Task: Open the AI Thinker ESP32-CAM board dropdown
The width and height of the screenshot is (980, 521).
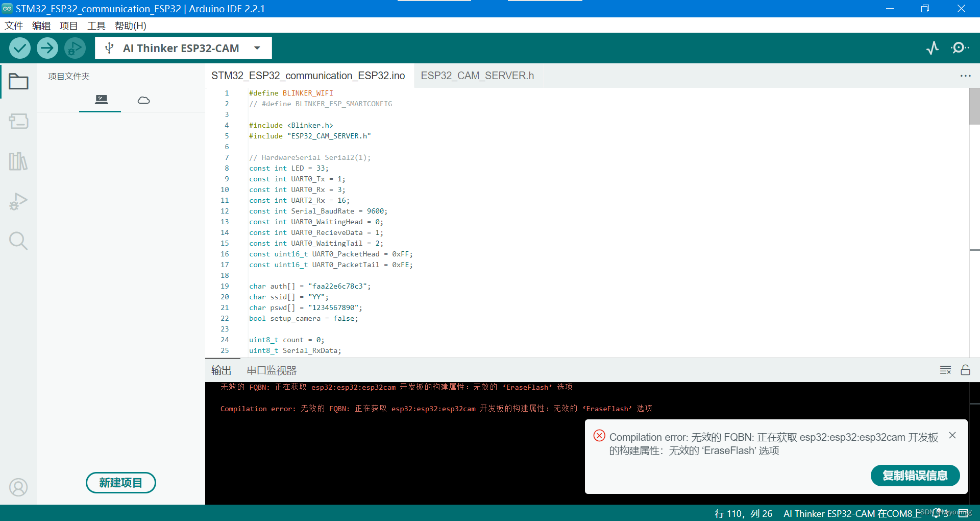Action: coord(183,48)
